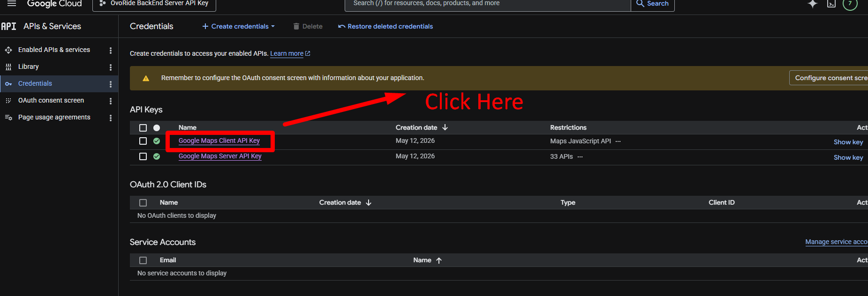Click the Search button
868x296 pixels.
coord(653,4)
